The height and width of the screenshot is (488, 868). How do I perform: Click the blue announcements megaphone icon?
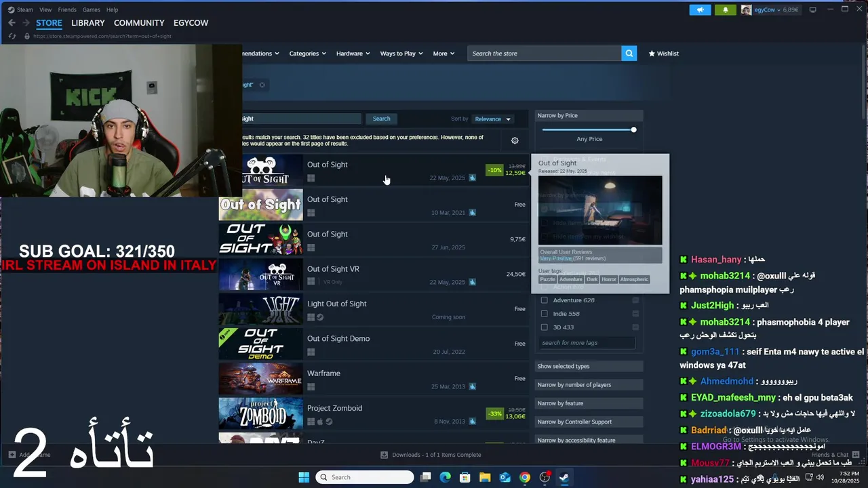(x=700, y=9)
